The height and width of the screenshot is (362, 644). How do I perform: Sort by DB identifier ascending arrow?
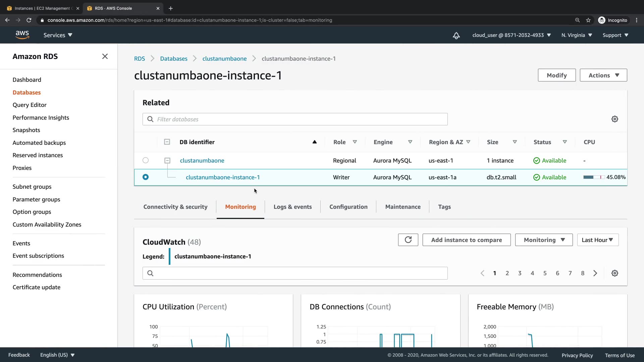(314, 142)
